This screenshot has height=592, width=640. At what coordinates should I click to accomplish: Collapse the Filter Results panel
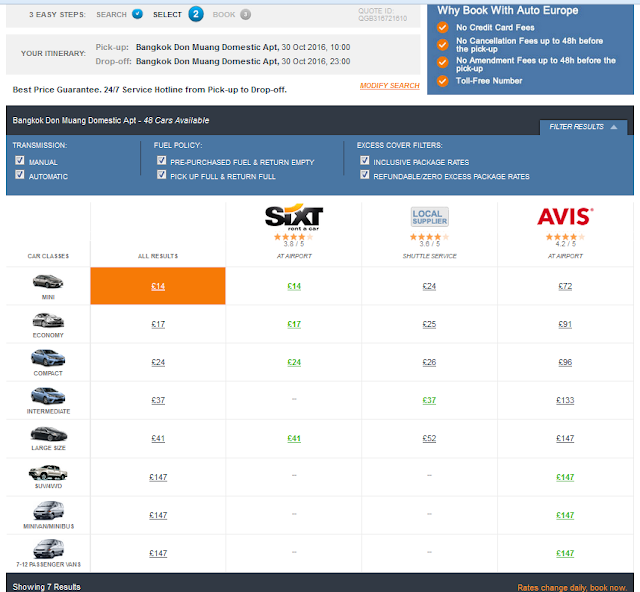click(x=583, y=127)
